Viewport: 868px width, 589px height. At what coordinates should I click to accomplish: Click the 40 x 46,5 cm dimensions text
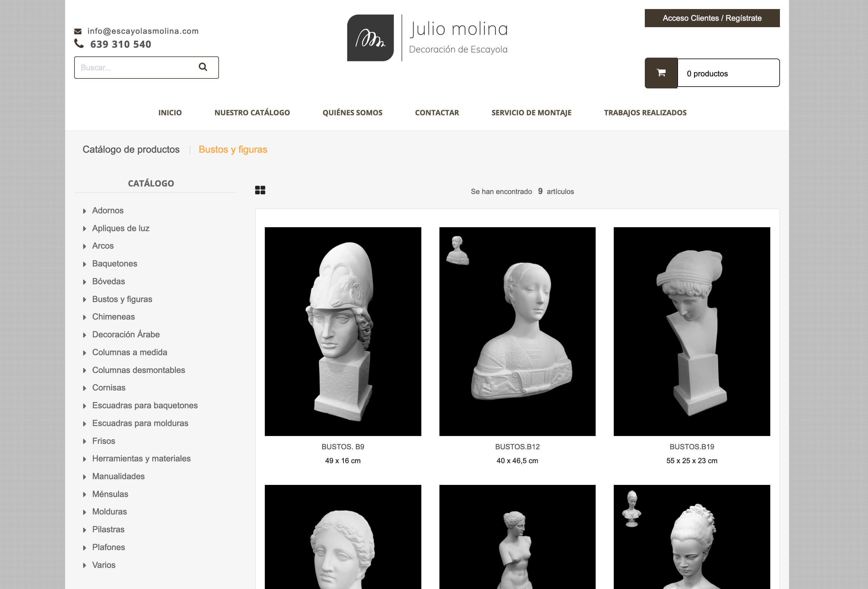coord(517,461)
